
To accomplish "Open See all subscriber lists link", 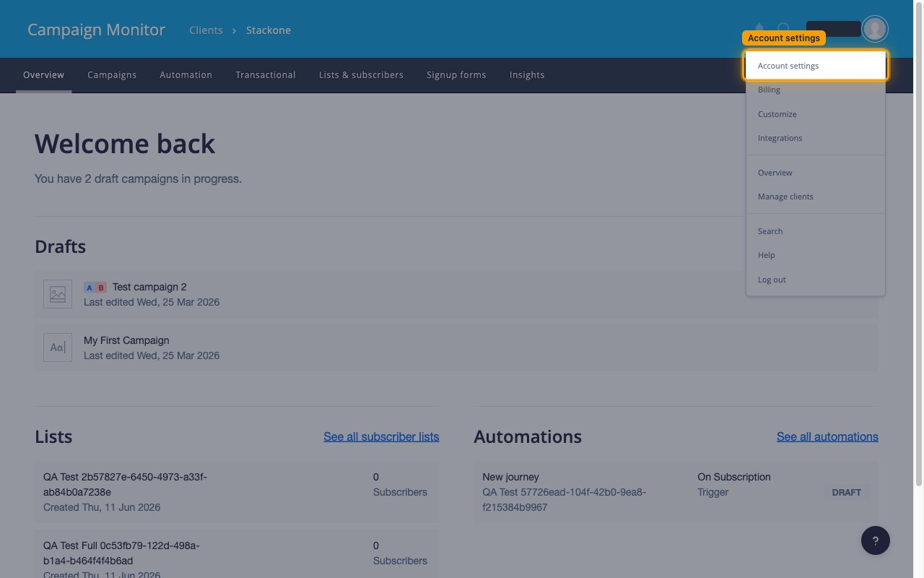I will tap(381, 436).
